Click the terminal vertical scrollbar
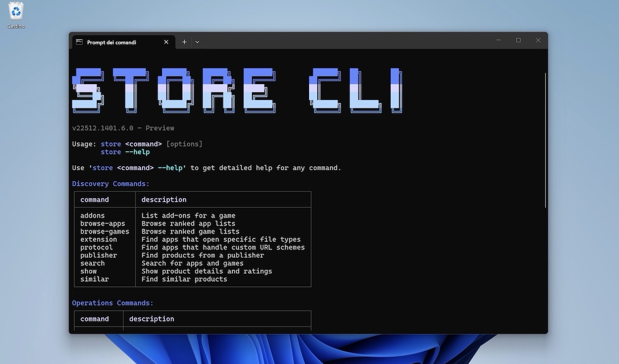619x364 pixels. [x=545, y=140]
